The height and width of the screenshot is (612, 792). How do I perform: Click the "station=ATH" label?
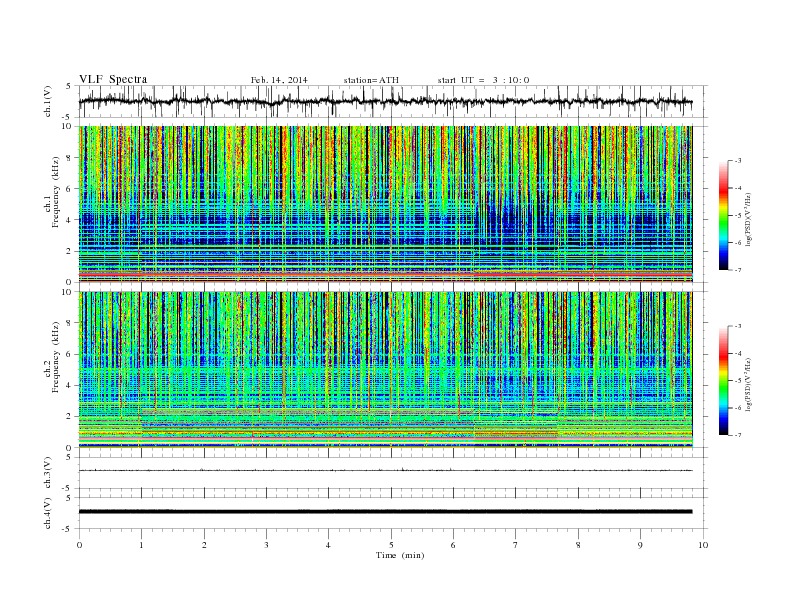[x=371, y=80]
